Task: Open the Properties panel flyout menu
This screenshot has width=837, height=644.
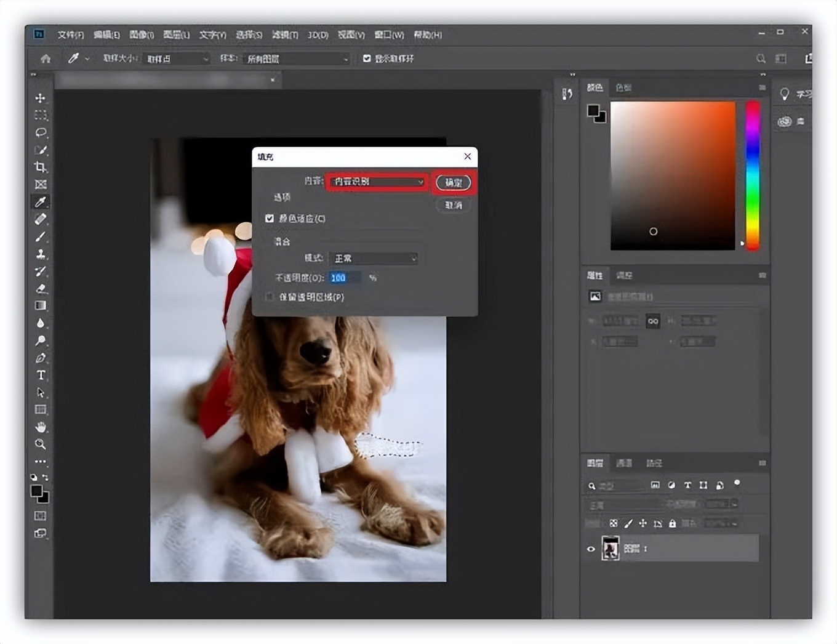Action: pos(762,275)
